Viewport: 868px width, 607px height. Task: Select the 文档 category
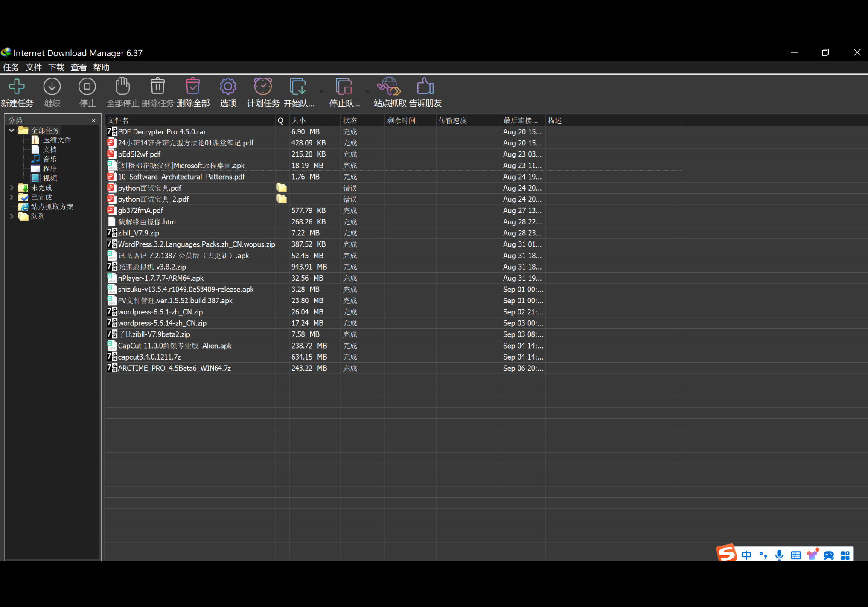point(50,149)
